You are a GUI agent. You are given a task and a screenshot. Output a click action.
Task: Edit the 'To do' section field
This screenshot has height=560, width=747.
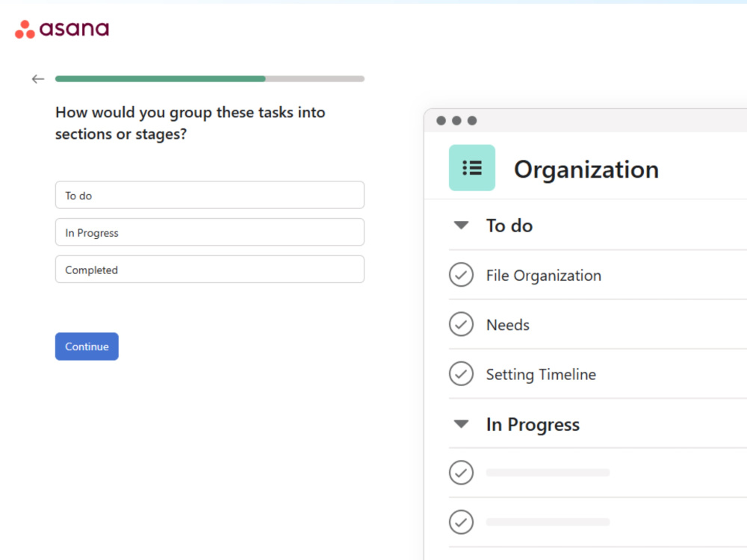pos(210,195)
